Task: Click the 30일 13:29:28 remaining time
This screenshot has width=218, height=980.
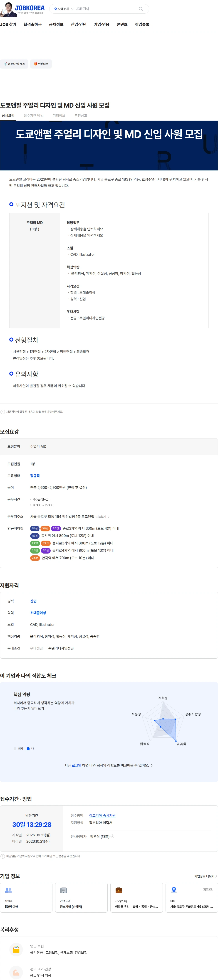Action: [32, 824]
